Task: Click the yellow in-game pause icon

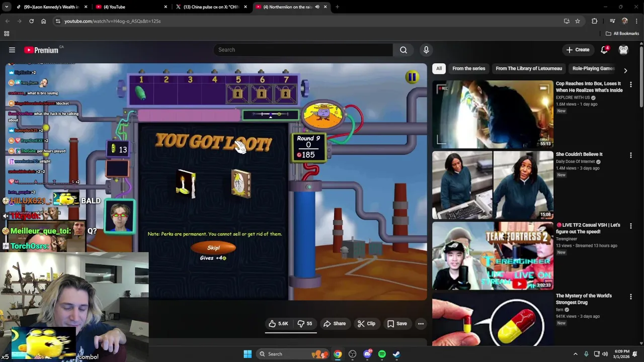Action: click(412, 77)
